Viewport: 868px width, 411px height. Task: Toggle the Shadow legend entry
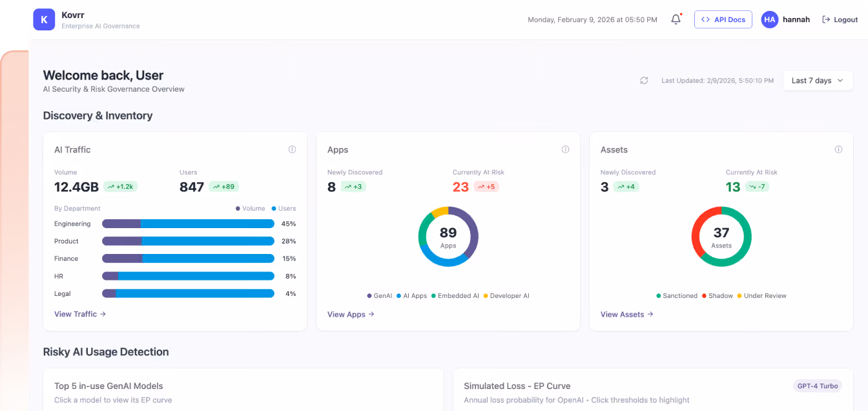[717, 295]
